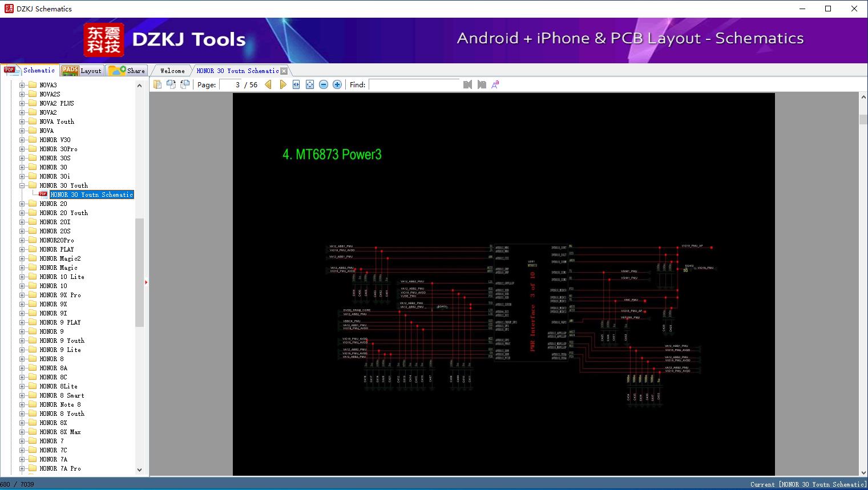Expand the HONOR 30Pro folder

click(22, 149)
